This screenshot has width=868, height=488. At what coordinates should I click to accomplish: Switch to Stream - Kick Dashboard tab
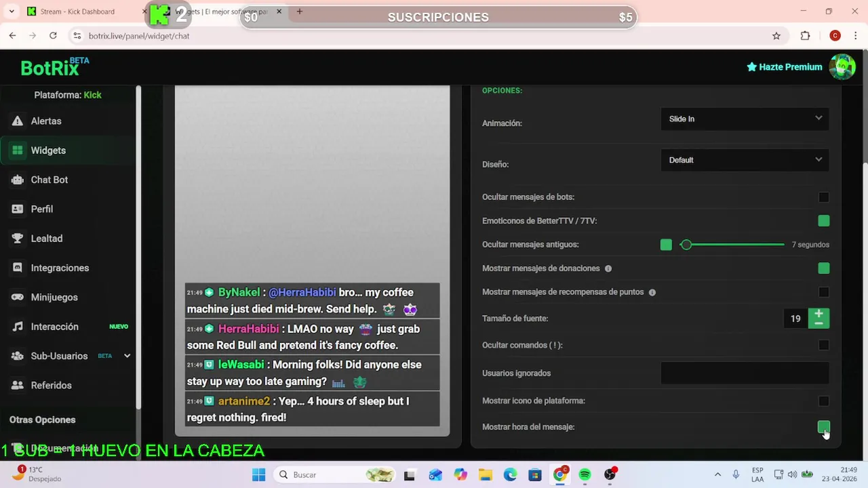point(87,12)
